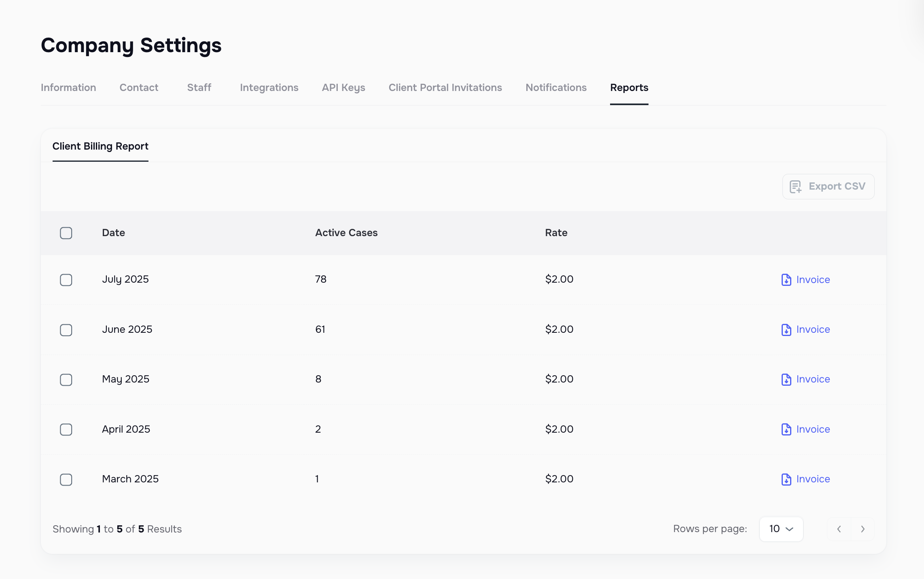Select the Client Billing Report tab
This screenshot has width=924, height=579.
tap(100, 146)
